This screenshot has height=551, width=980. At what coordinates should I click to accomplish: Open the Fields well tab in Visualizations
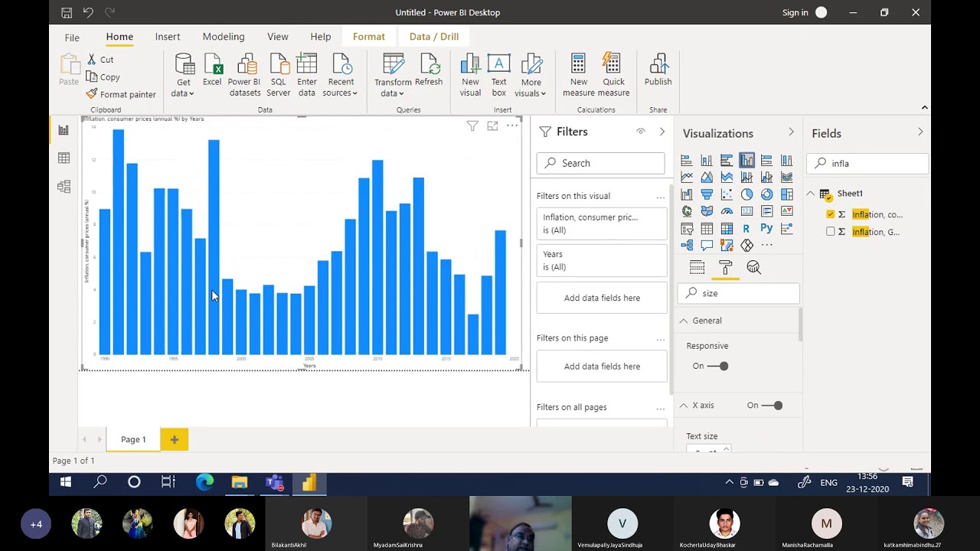click(x=697, y=267)
